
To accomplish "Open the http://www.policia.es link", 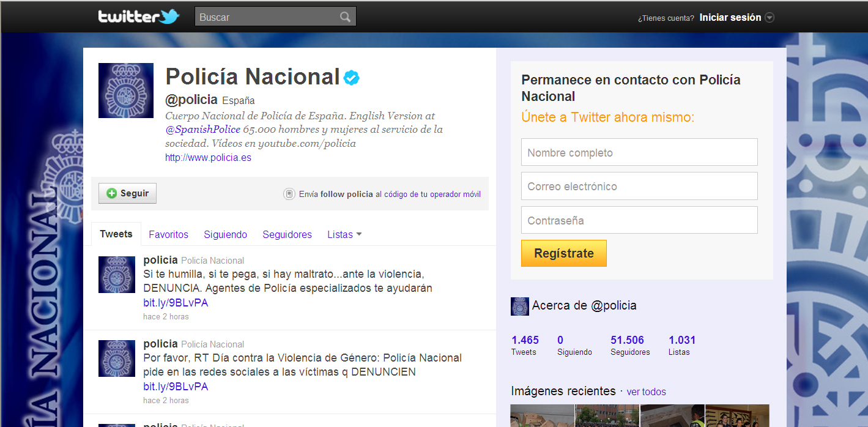I will [x=208, y=157].
